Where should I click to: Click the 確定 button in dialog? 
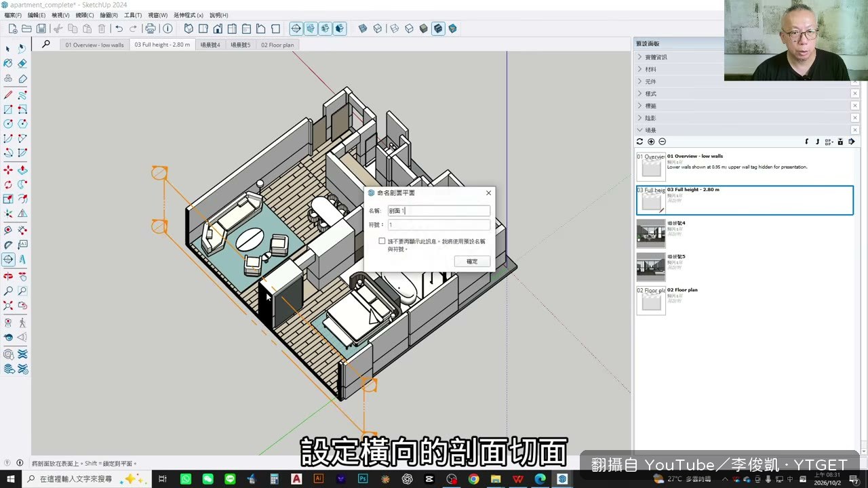tap(472, 262)
